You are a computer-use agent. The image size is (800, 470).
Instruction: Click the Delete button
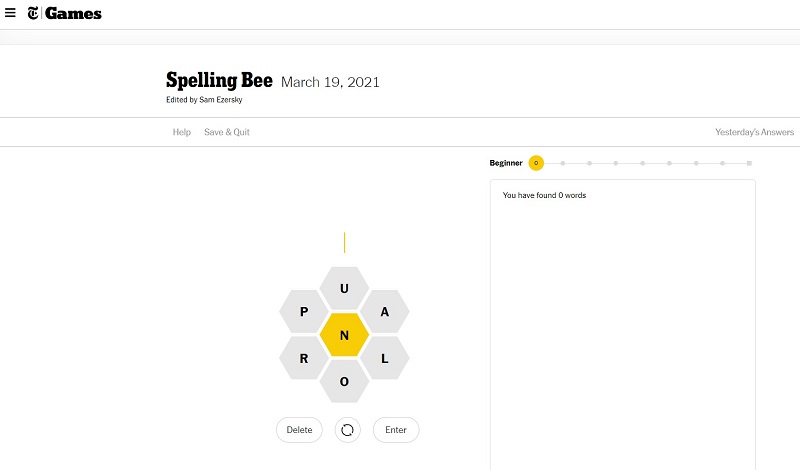click(299, 430)
